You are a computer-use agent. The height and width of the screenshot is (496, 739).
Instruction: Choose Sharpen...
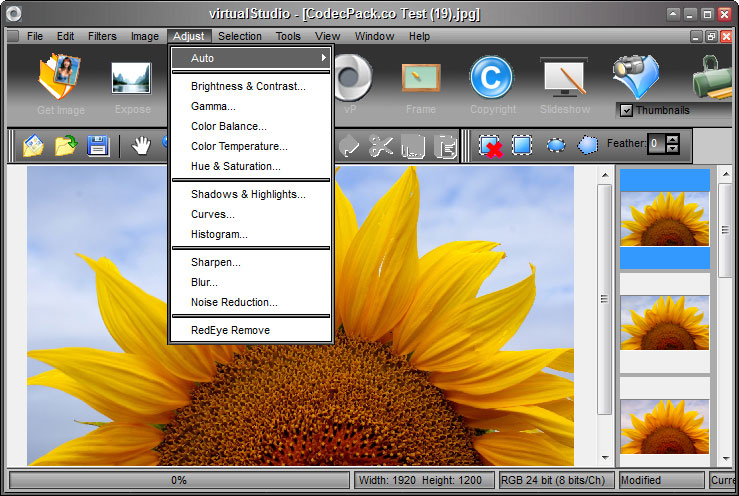[251, 262]
